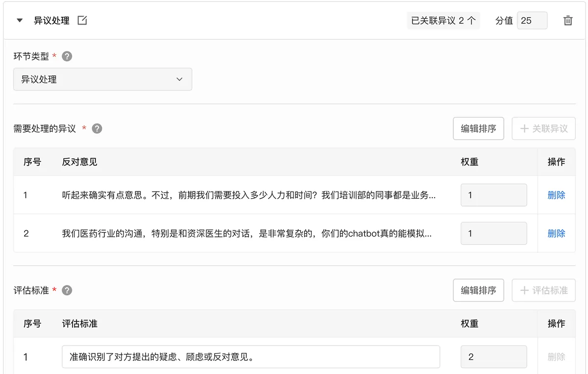Screen dimensions: 588x374
Task: Click the trash icon to delete section
Action: (568, 21)
